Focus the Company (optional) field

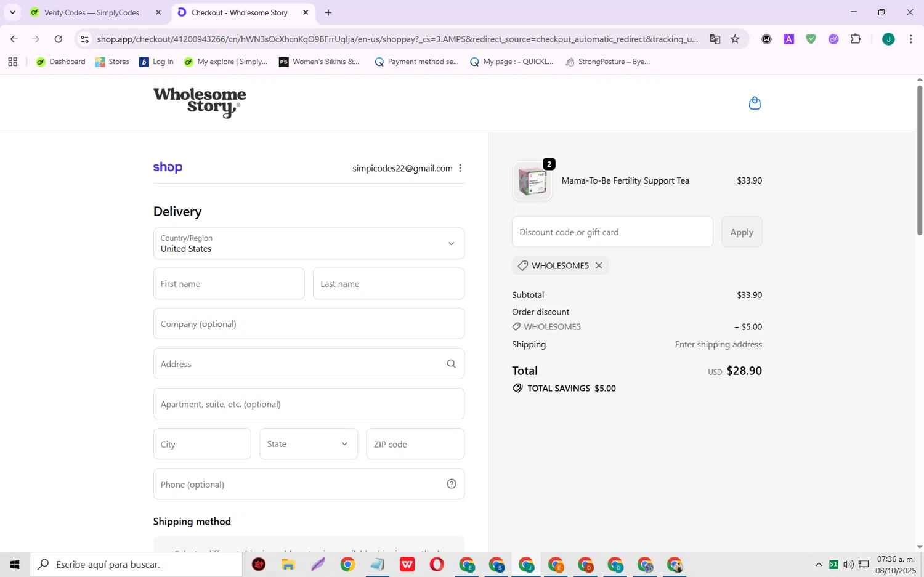309,324
